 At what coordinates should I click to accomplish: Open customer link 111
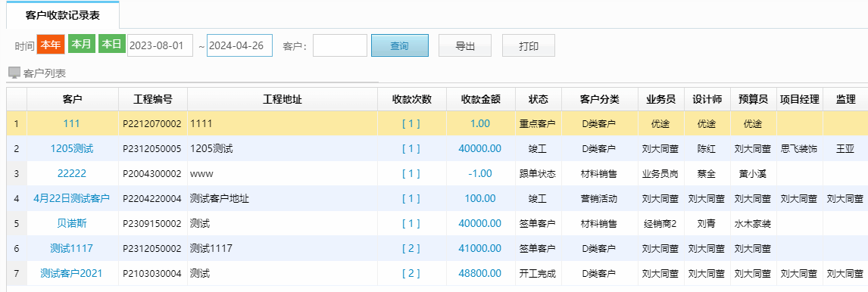[71, 124]
